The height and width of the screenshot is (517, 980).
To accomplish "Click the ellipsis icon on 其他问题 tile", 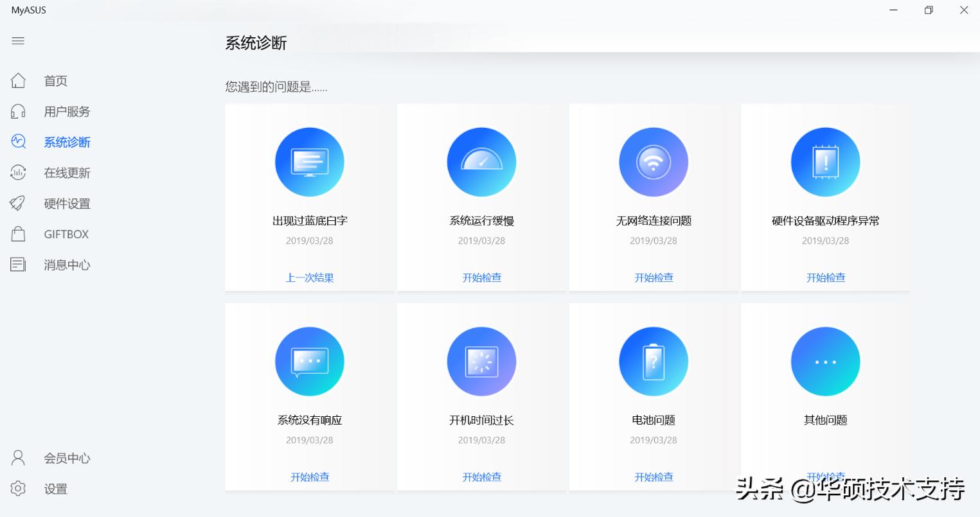I will [x=825, y=361].
